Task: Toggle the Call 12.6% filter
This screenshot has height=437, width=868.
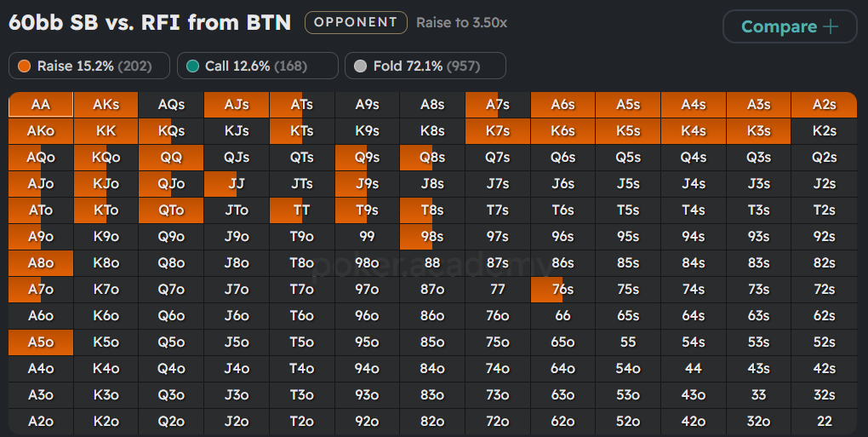Action: pos(257,66)
